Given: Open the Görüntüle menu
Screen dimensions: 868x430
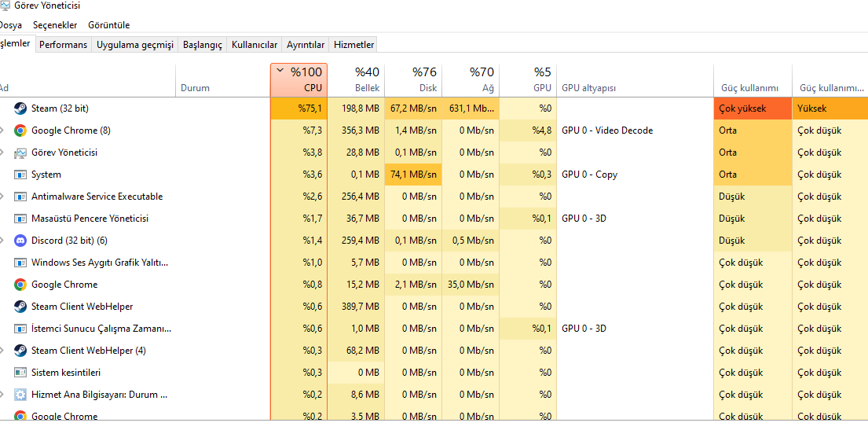Looking at the screenshot, I should tap(109, 25).
